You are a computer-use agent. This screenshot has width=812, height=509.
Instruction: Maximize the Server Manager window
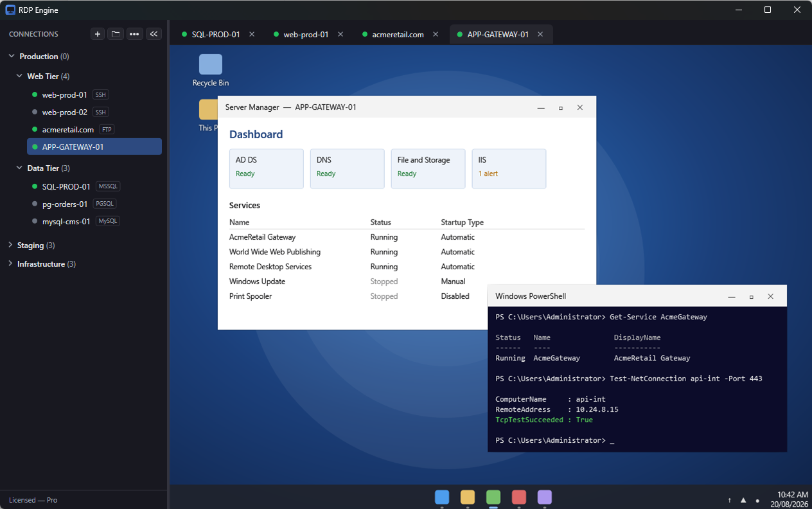point(561,107)
